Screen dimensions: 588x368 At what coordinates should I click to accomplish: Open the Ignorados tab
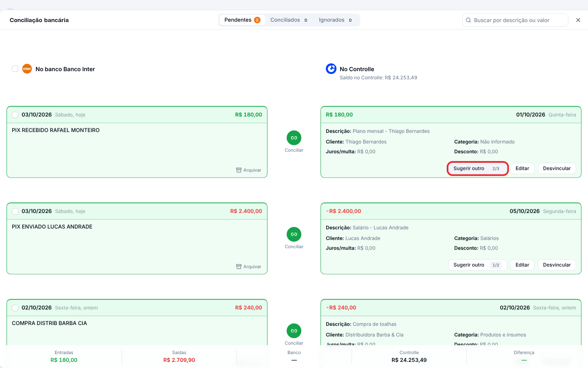[x=335, y=20]
